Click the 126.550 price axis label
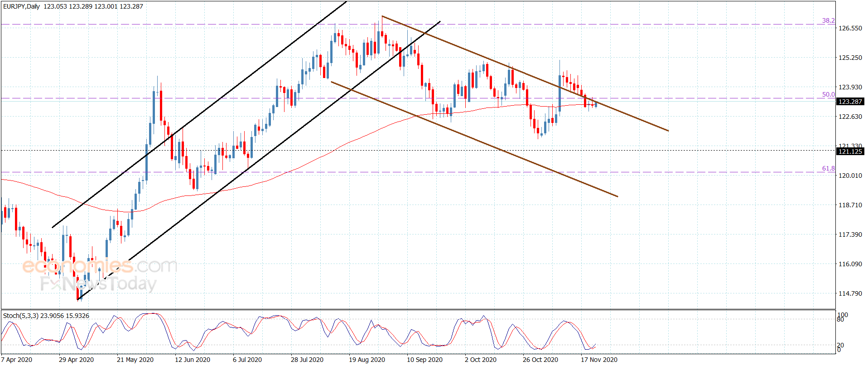 click(x=850, y=28)
